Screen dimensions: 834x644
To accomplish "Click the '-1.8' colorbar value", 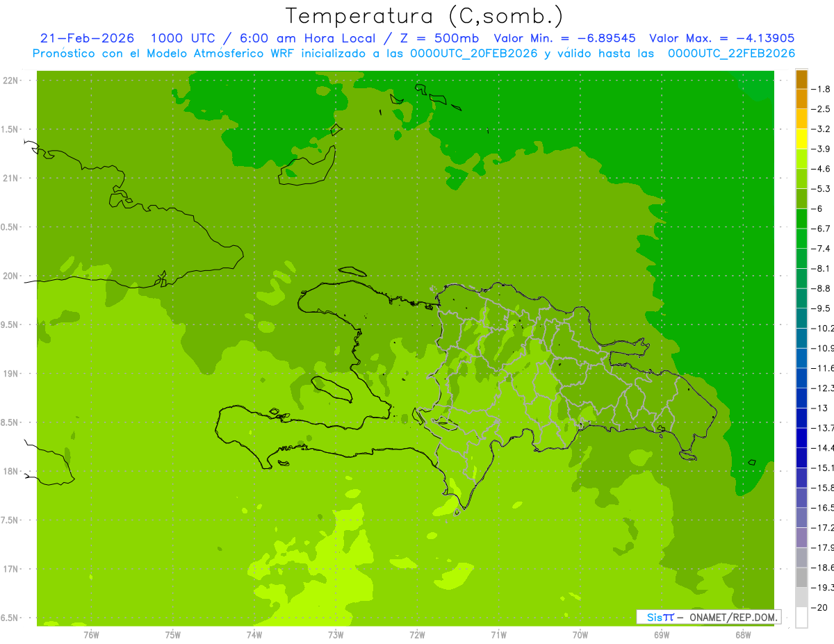I will [821, 89].
